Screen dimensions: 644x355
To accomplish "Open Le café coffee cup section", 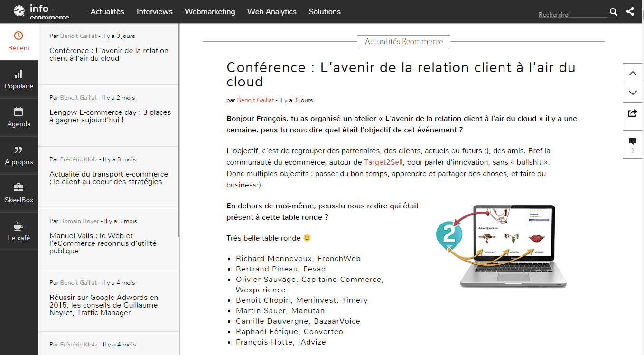I will pyautogui.click(x=19, y=231).
